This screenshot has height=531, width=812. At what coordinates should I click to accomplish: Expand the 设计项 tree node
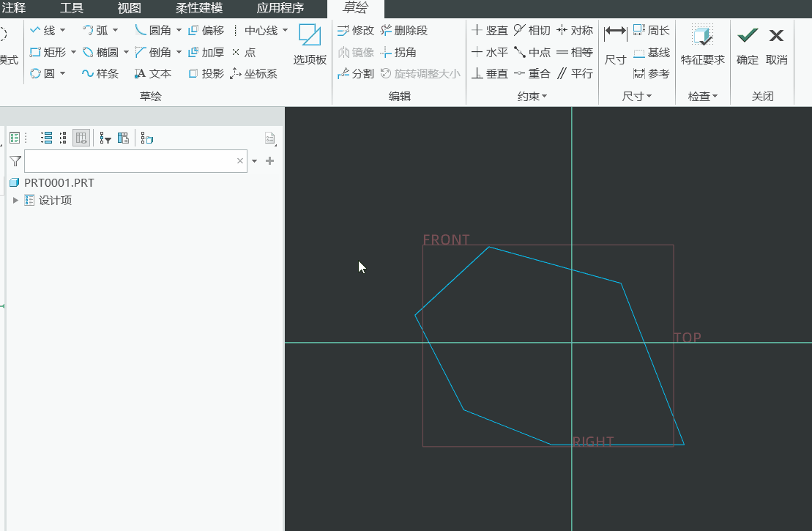pos(15,200)
